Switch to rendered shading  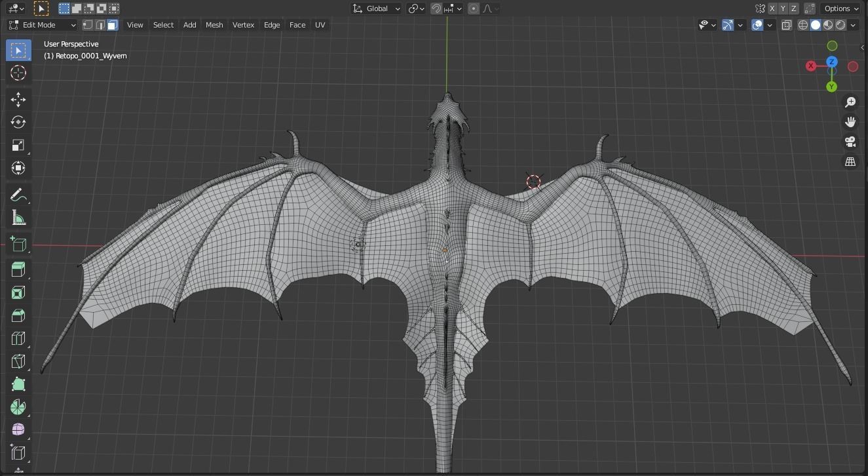point(840,25)
